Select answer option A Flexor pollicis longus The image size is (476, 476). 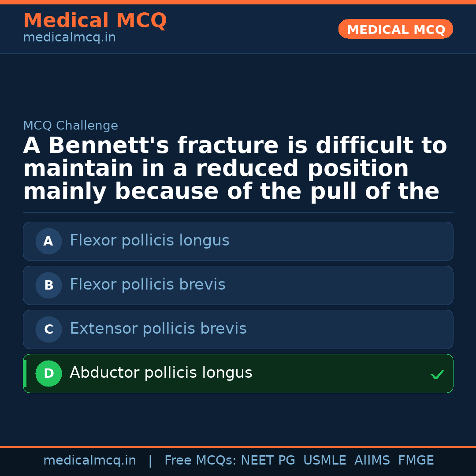point(238,241)
